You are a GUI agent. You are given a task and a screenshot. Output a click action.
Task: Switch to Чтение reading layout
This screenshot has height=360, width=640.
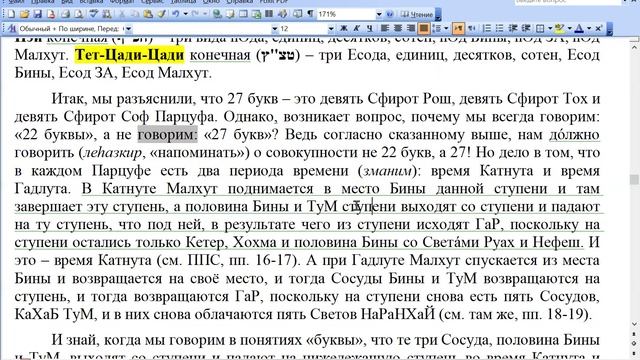pos(416,14)
